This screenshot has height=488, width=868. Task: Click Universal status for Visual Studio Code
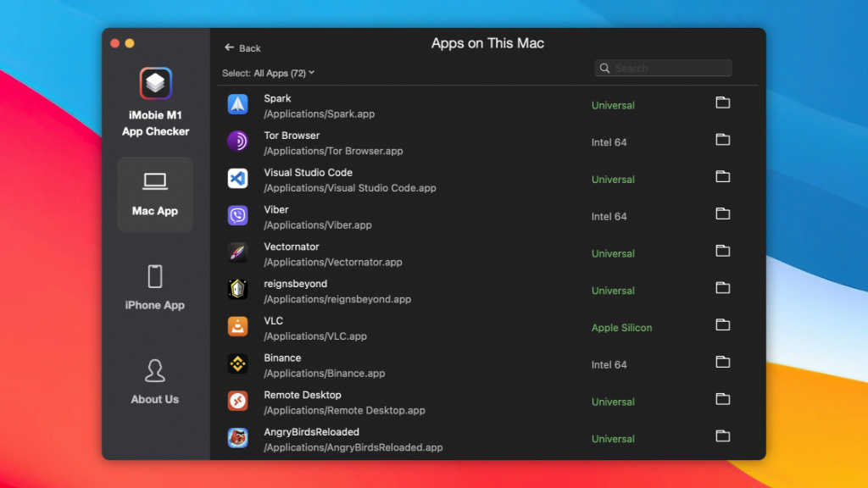613,180
